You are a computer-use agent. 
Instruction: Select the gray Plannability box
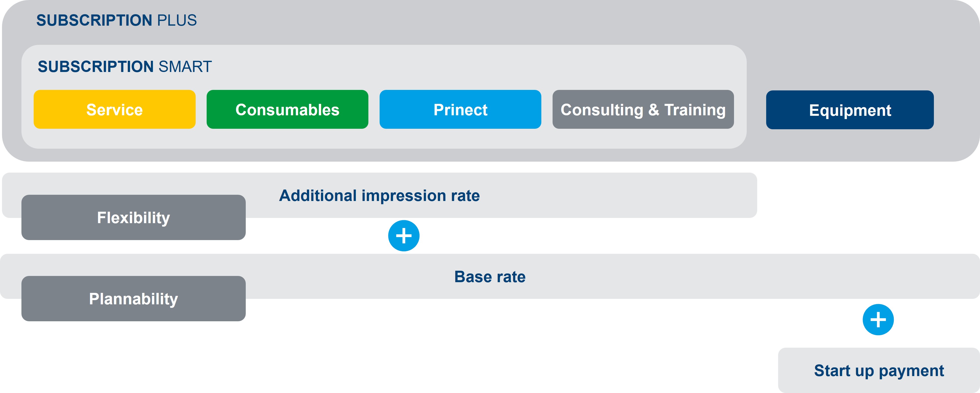pos(134,299)
